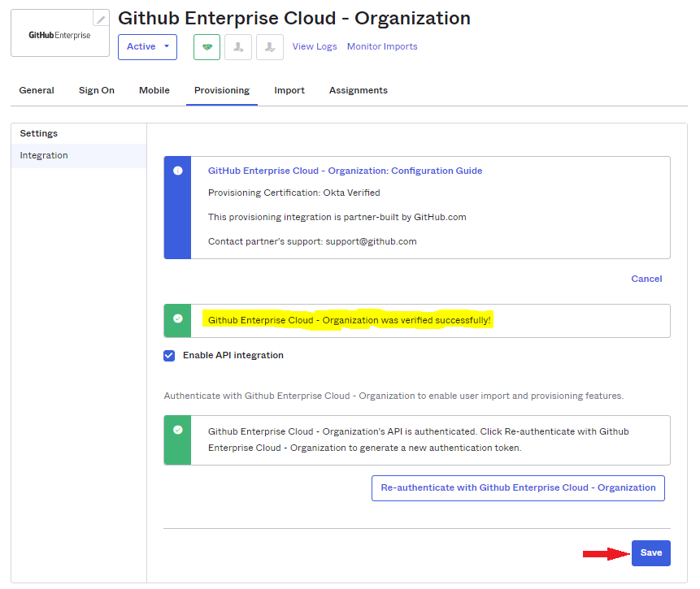Click the grey person icon with checkmark

click(270, 47)
